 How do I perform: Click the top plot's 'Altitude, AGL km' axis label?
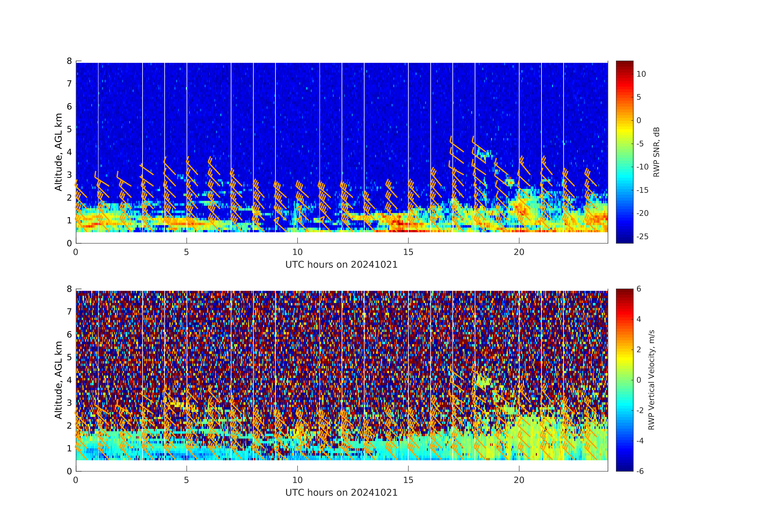click(58, 152)
